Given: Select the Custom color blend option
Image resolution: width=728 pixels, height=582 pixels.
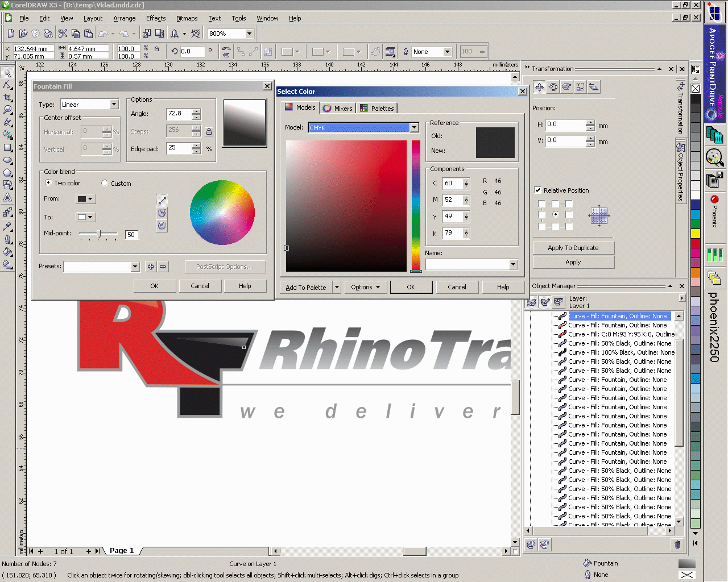Looking at the screenshot, I should pos(105,184).
